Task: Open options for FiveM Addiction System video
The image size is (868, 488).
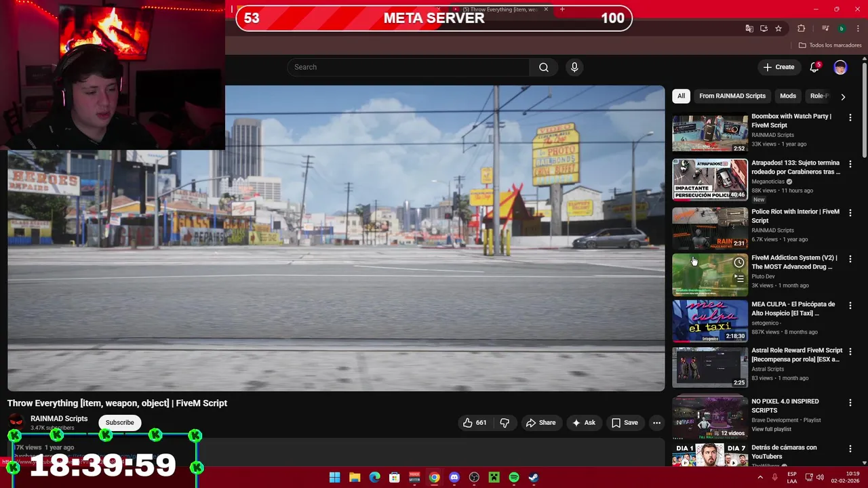Action: [850, 259]
